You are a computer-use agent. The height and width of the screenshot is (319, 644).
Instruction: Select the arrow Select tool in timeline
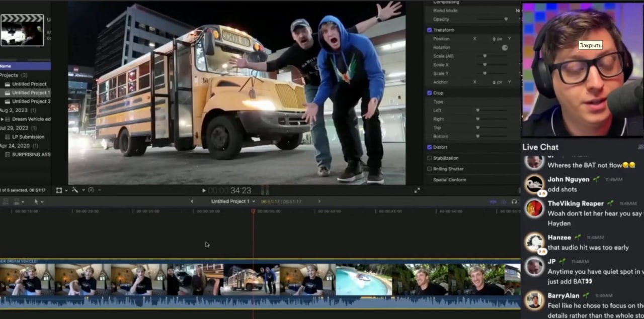point(36,201)
